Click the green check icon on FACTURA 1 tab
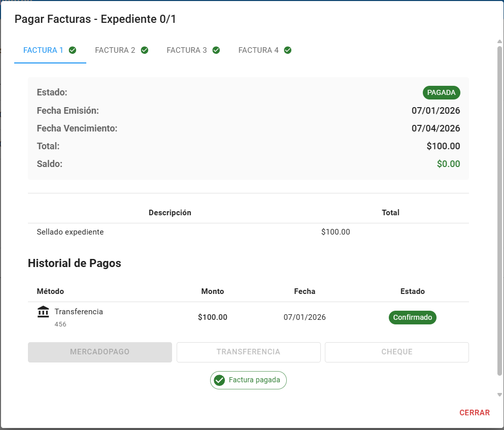Screen dimensions: 504x430 72,50
